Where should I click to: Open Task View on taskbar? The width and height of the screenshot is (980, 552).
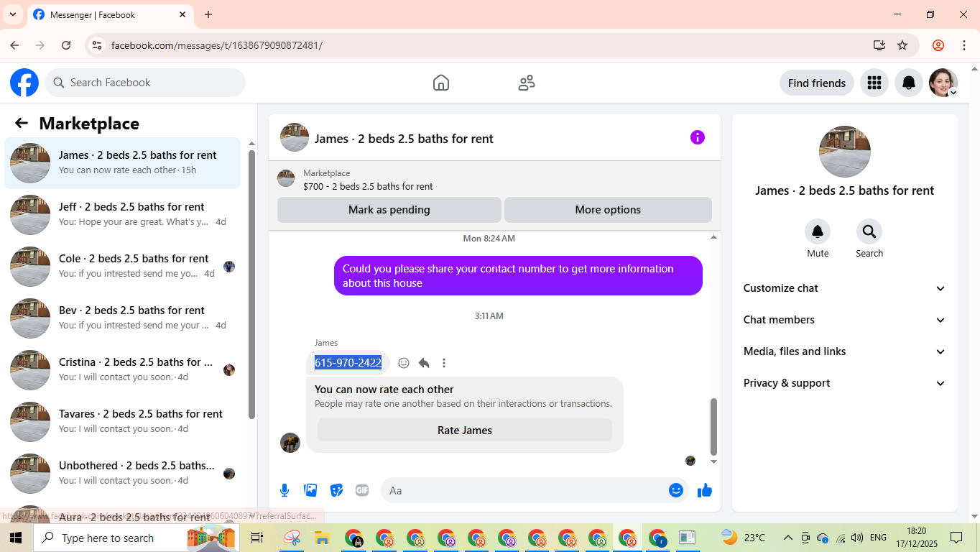[x=256, y=538]
